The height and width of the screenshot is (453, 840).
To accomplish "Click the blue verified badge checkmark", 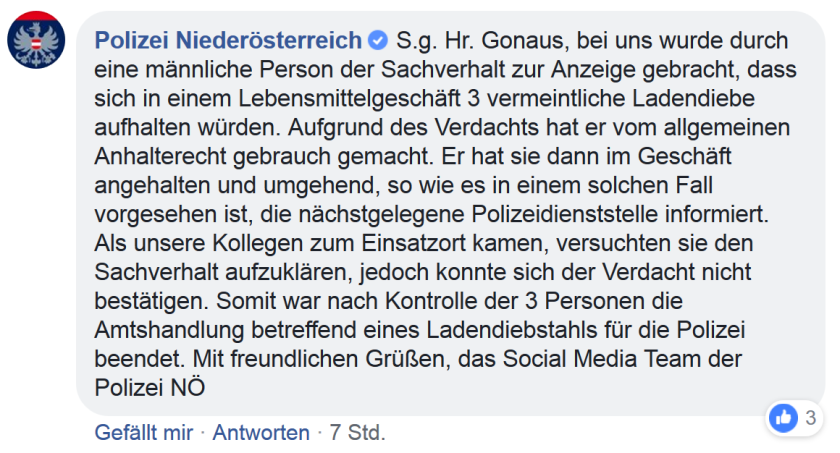I will pos(378,41).
